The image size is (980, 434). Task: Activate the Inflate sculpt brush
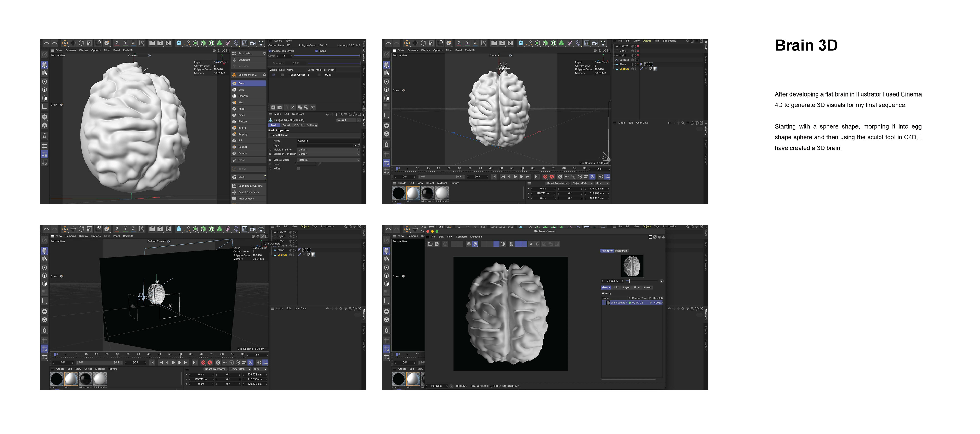pos(242,128)
